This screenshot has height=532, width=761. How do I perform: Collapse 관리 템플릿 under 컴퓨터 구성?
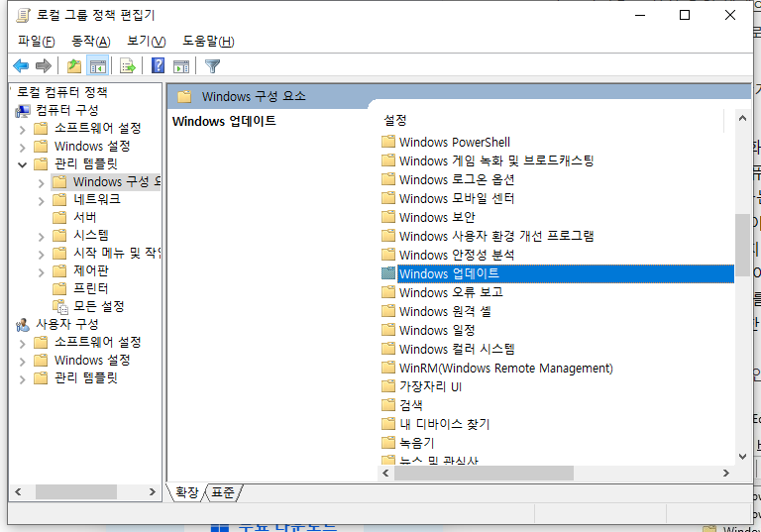pyautogui.click(x=23, y=165)
